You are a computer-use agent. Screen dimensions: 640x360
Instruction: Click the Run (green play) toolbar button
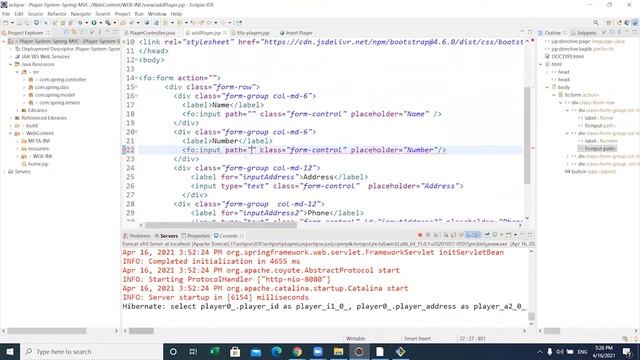point(94,23)
